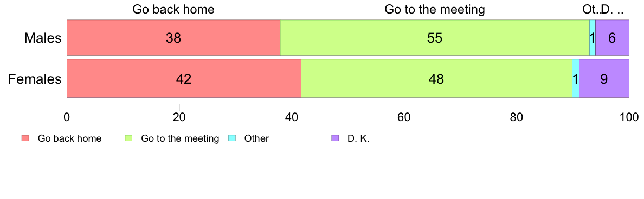Screen dimensions: 644x199
Task: Click the Go to the meeting column header
Action: point(435,9)
